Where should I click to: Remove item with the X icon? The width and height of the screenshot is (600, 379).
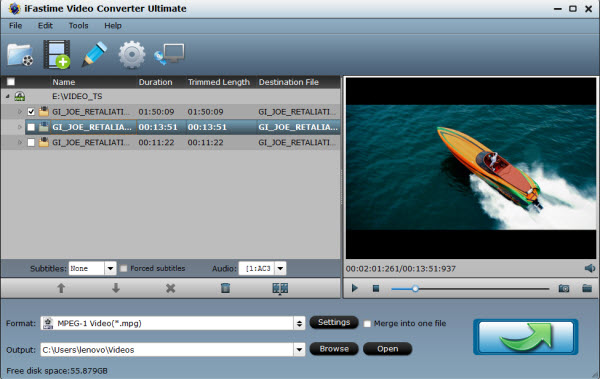[171, 288]
